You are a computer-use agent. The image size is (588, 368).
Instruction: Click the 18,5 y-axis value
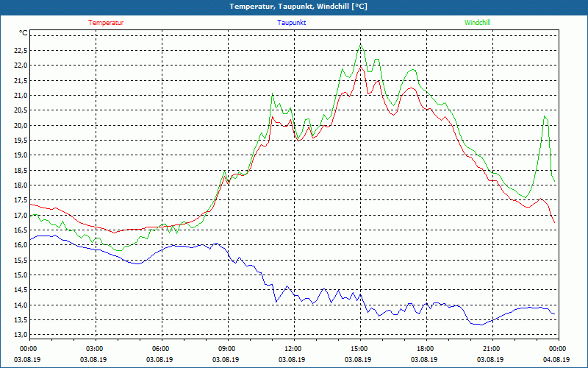(21, 170)
